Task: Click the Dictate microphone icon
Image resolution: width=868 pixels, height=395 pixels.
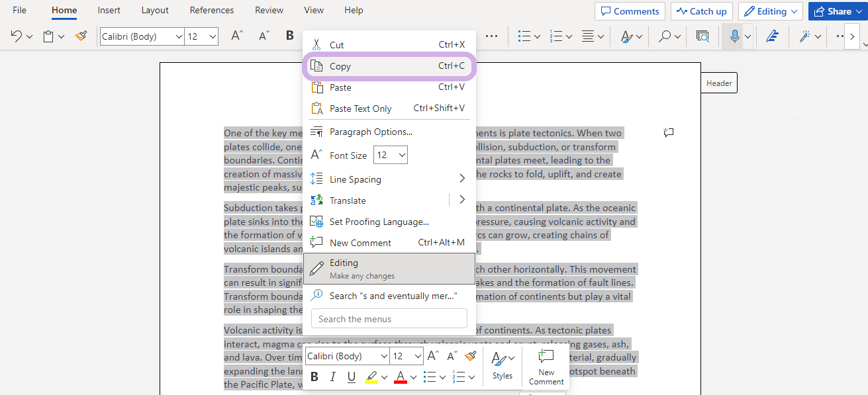Action: tap(734, 36)
